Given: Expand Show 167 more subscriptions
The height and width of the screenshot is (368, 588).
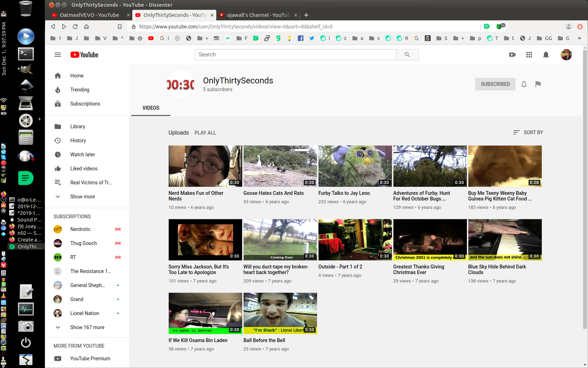Looking at the screenshot, I should point(87,327).
